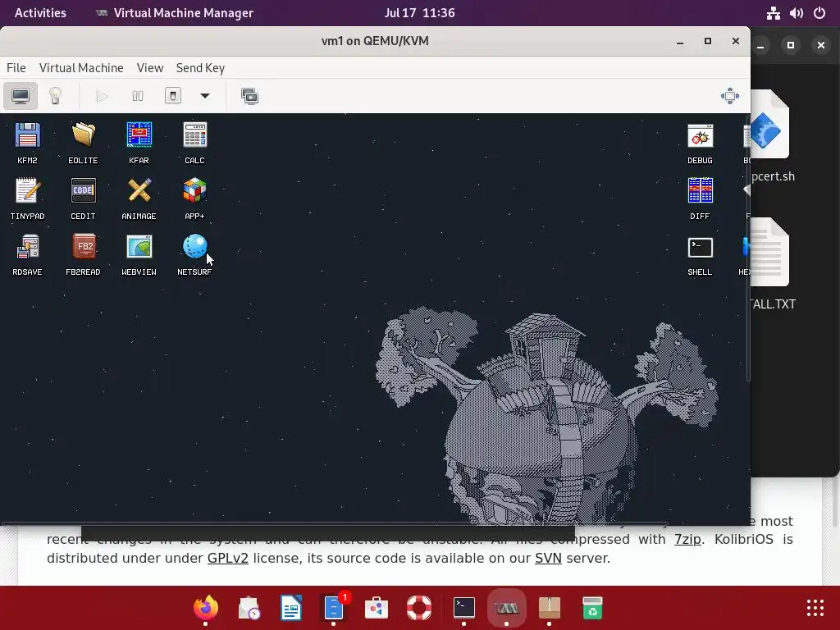
Task: Click the Run virtual machine play button
Action: pyautogui.click(x=102, y=96)
